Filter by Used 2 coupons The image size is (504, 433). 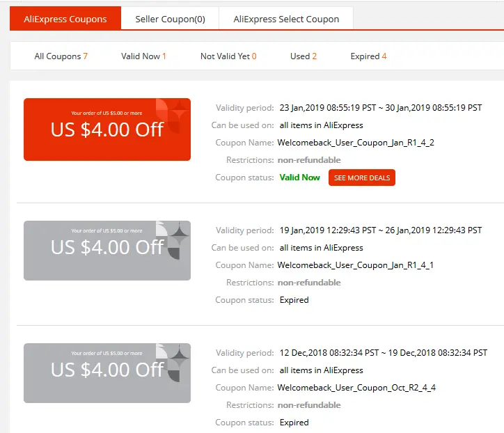tap(304, 56)
